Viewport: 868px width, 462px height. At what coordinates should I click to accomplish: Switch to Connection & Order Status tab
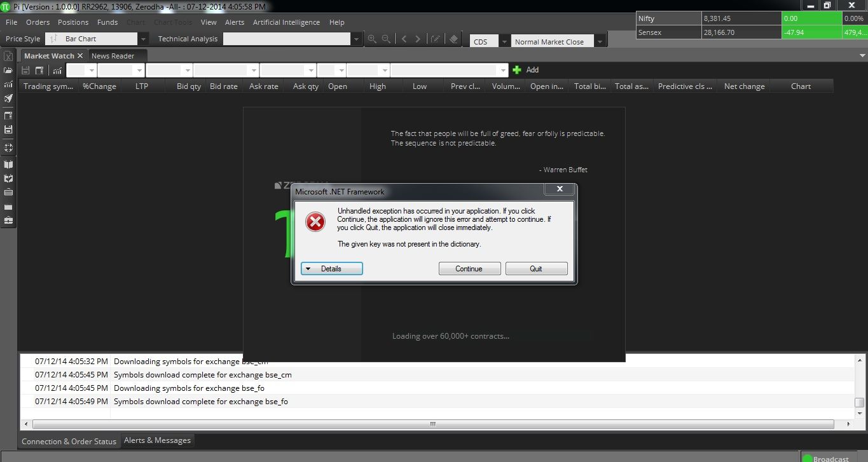pos(69,441)
